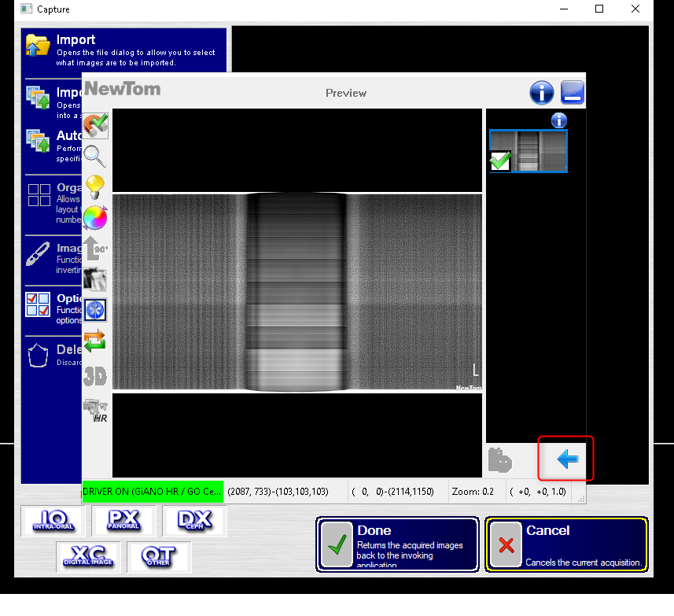The height and width of the screenshot is (616, 674).
Task: Select the DX Ceph button
Action: [195, 521]
